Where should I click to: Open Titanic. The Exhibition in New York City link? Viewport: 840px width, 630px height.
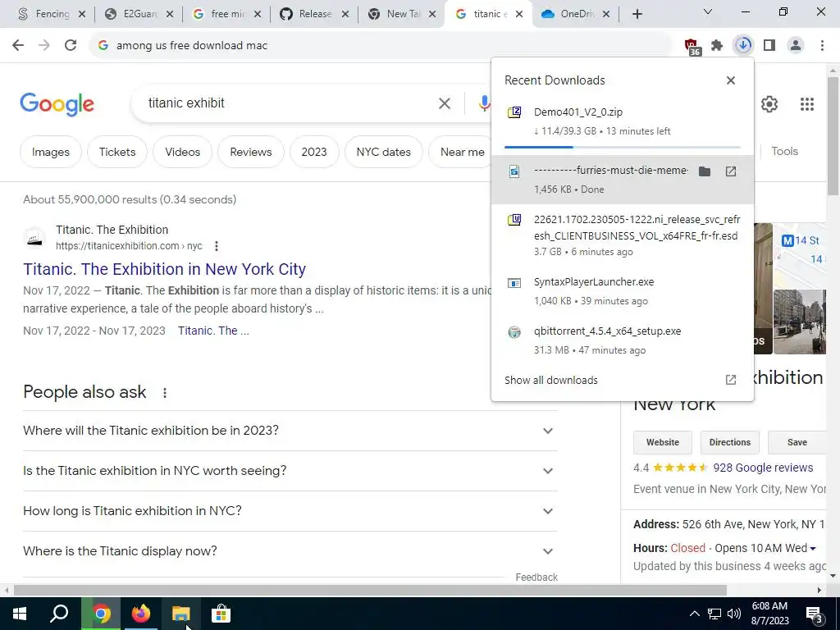coord(164,269)
